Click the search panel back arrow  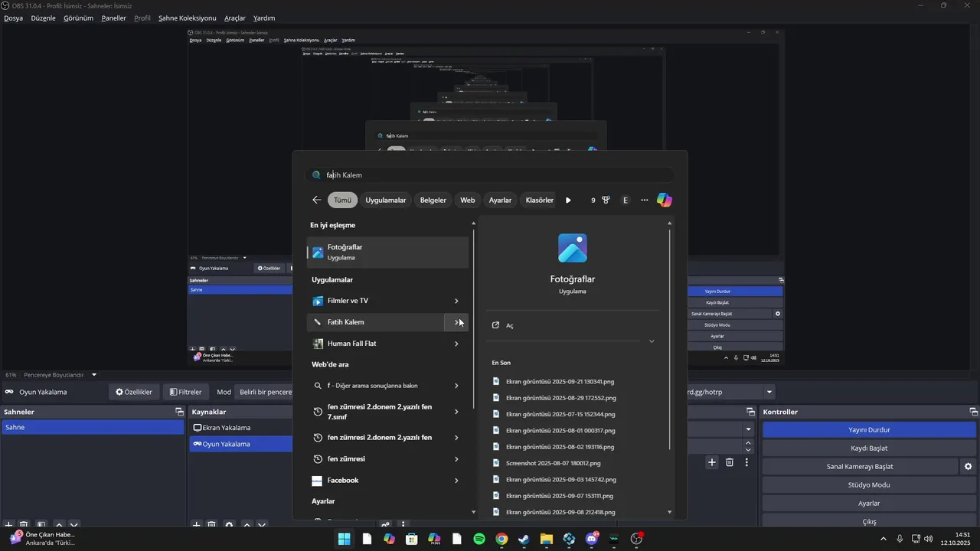pyautogui.click(x=317, y=200)
